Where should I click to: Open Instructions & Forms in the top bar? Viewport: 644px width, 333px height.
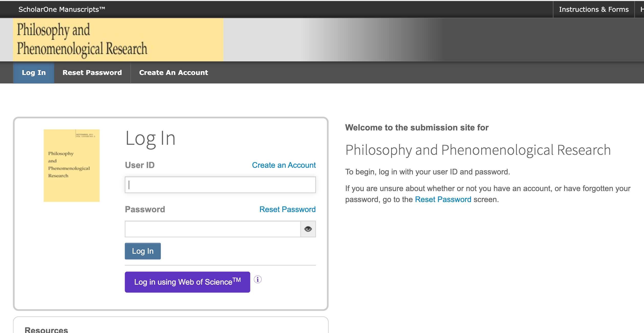point(594,9)
